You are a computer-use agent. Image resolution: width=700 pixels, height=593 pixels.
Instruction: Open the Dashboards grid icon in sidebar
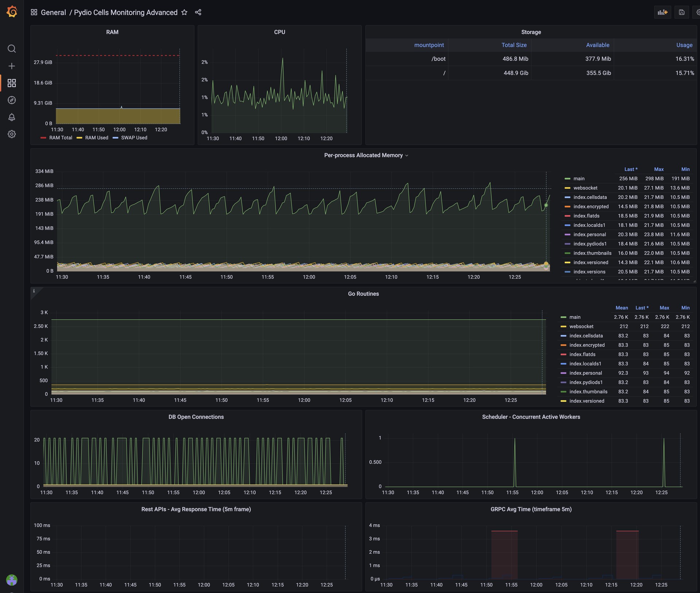[x=12, y=83]
